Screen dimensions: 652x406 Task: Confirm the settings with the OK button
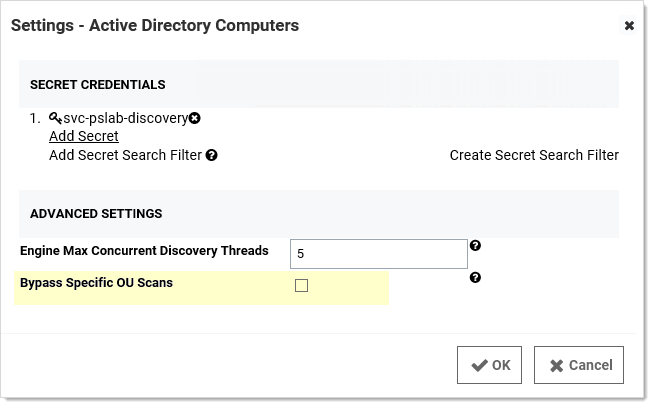point(490,365)
